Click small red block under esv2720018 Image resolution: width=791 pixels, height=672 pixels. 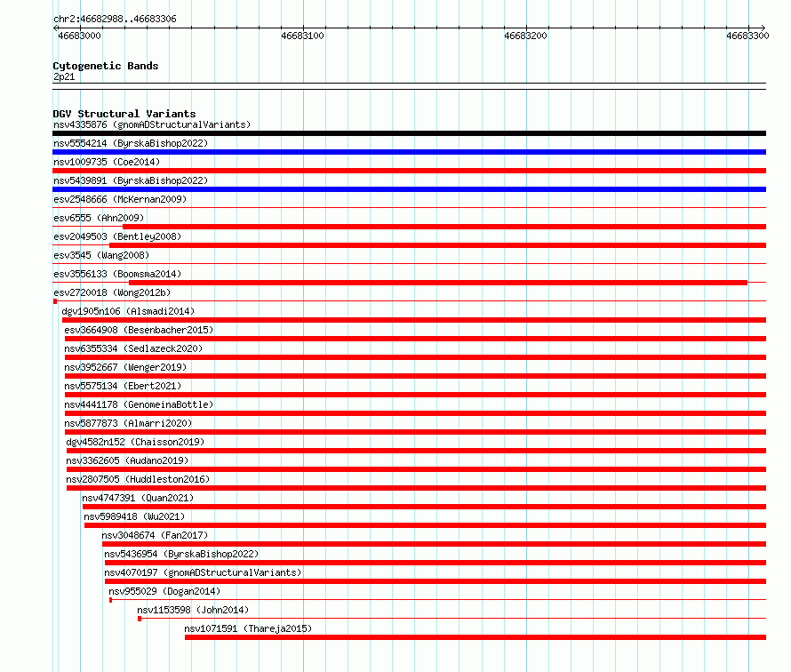pos(55,301)
